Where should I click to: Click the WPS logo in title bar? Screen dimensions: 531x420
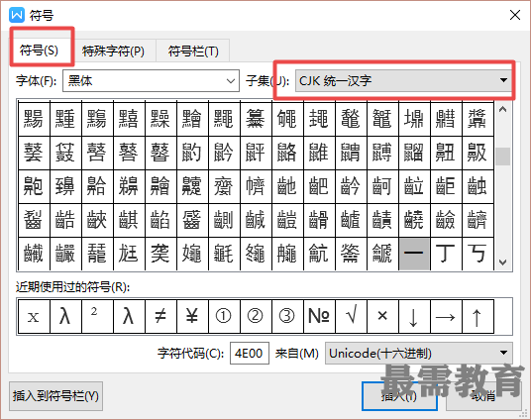click(17, 15)
